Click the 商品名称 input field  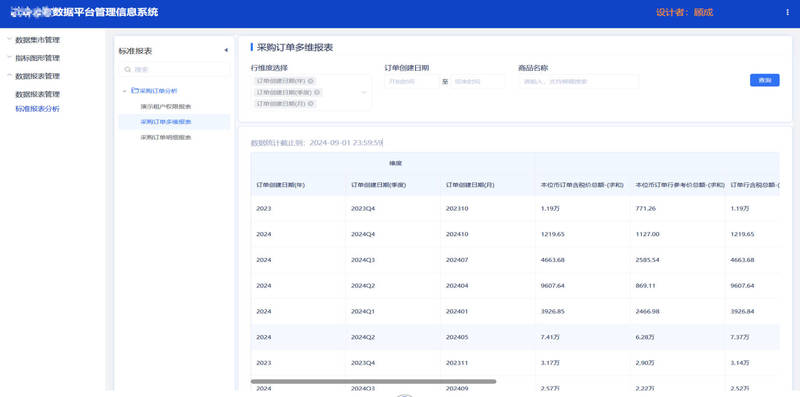point(578,81)
